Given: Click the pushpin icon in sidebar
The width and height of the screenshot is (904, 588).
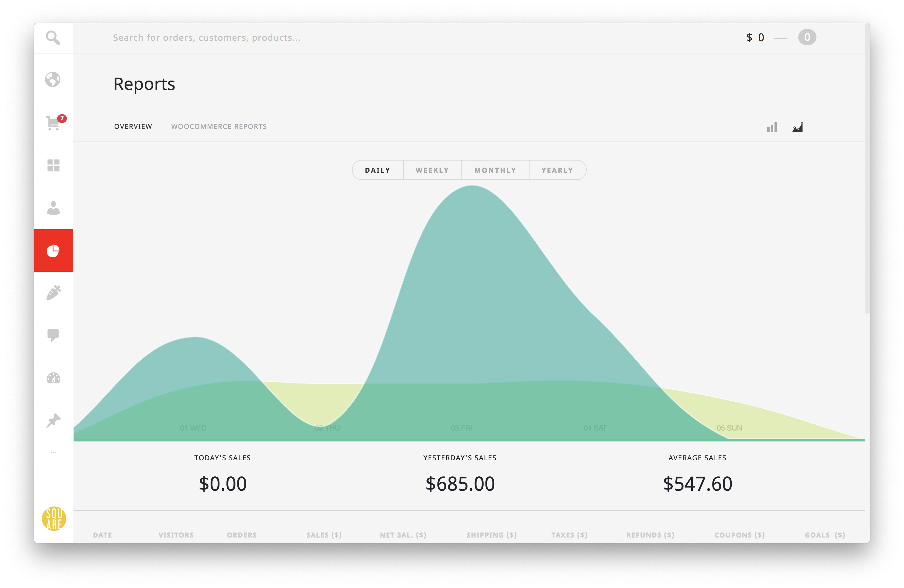Looking at the screenshot, I should (53, 420).
